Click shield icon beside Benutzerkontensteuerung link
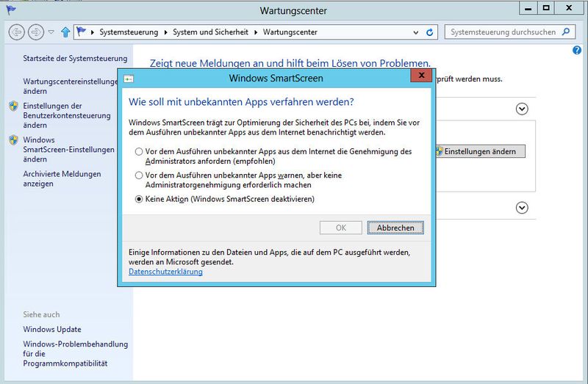This screenshot has width=588, height=384. click(x=13, y=106)
